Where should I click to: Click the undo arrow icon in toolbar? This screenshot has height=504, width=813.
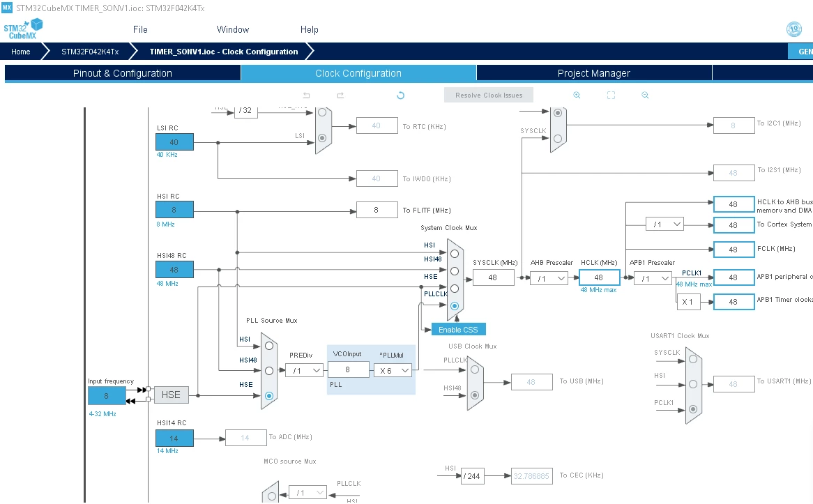[306, 96]
